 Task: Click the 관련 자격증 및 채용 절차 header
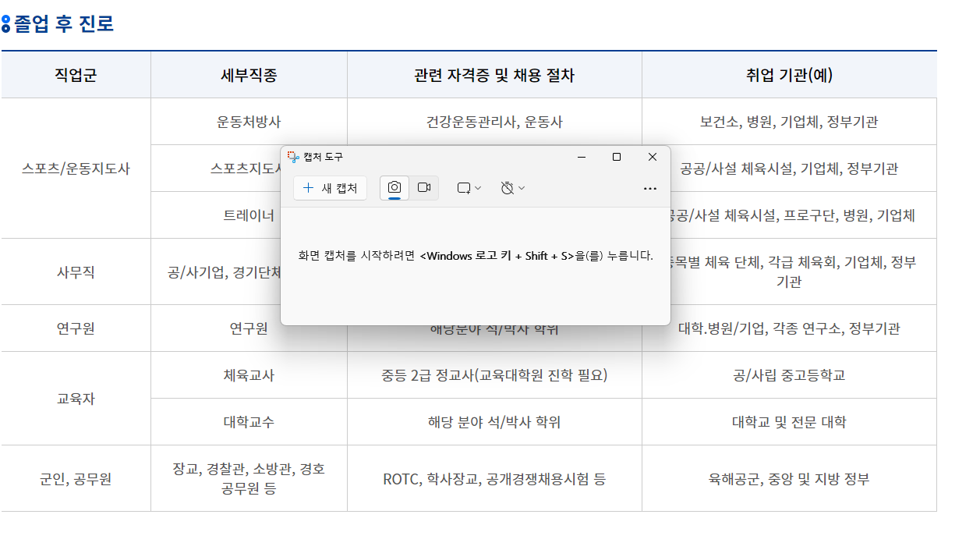click(494, 75)
